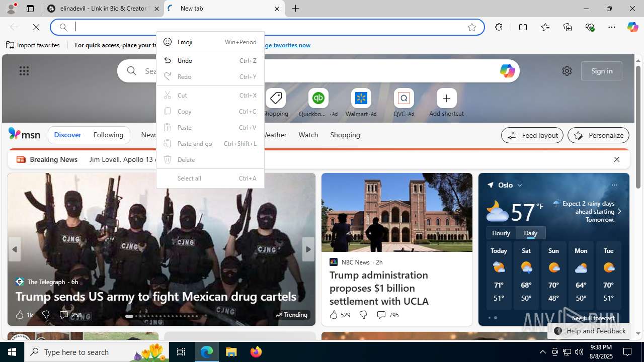Open a new browser tab
Screen dimensions: 644x362
tap(295, 9)
